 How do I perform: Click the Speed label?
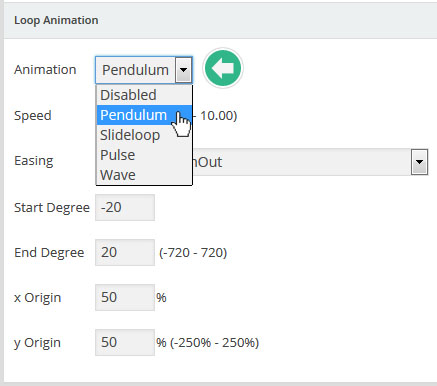pyautogui.click(x=33, y=116)
